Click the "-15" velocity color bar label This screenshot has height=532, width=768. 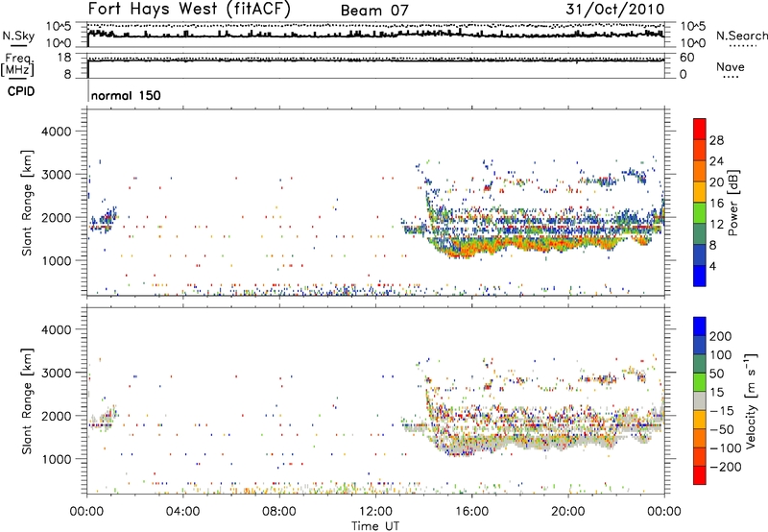(722, 411)
